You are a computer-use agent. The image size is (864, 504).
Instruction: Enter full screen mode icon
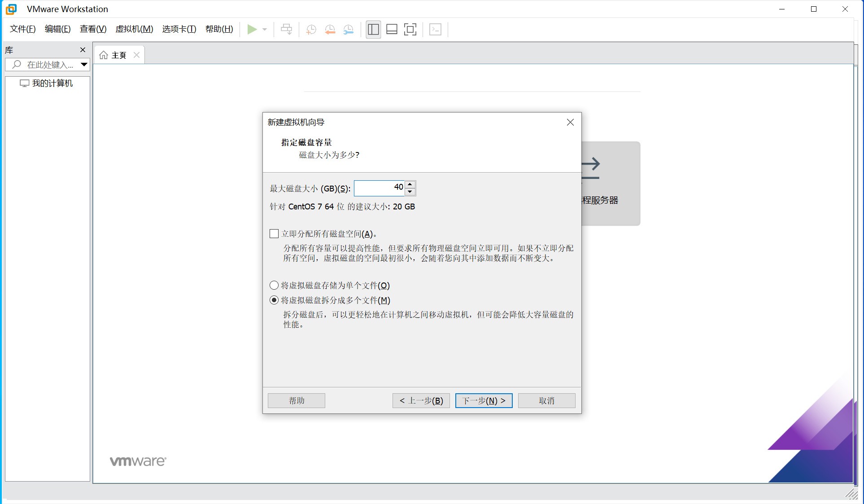[410, 30]
